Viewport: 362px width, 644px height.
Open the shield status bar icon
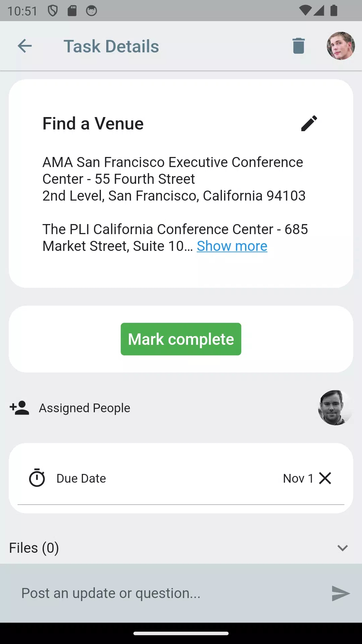pyautogui.click(x=53, y=11)
